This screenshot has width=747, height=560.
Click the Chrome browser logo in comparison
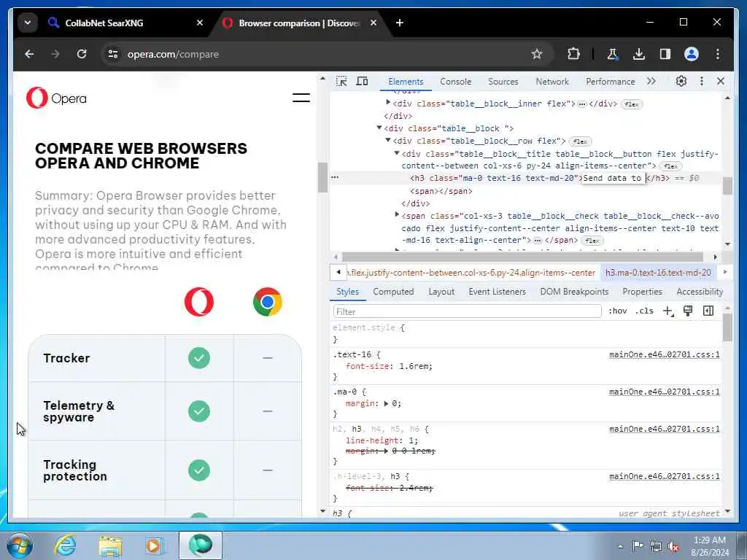[267, 301]
